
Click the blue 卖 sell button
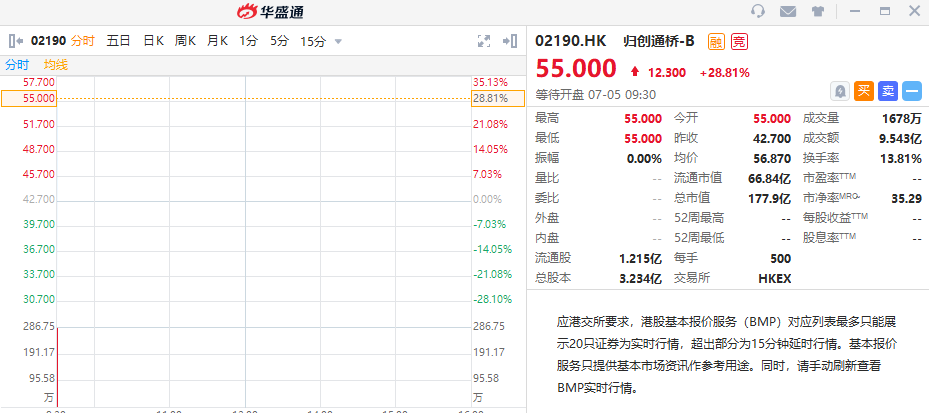888,91
